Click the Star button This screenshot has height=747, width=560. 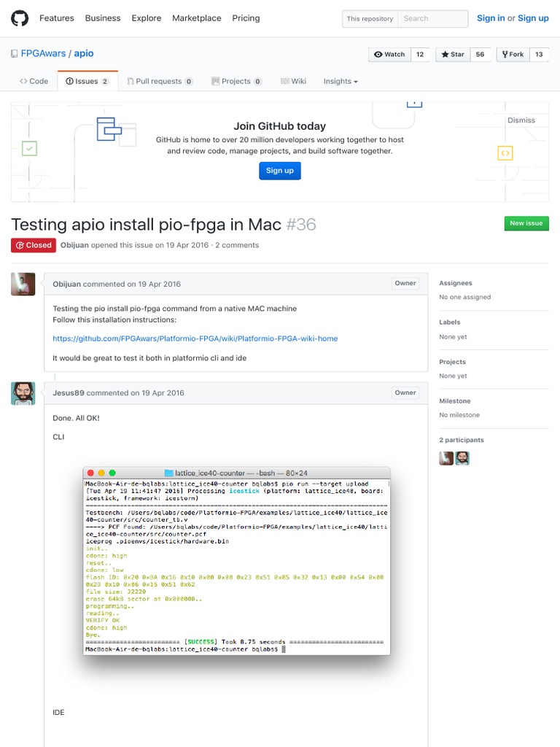pos(452,54)
